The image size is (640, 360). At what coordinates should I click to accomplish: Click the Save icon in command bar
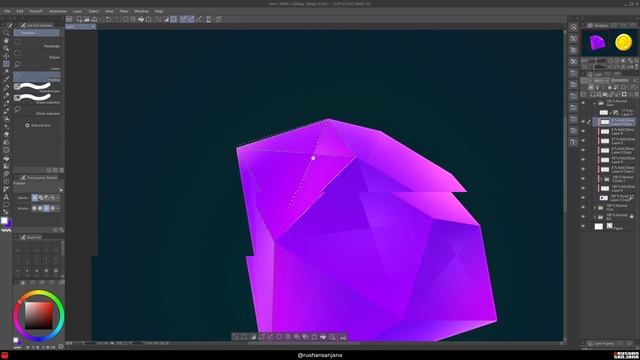point(94,19)
